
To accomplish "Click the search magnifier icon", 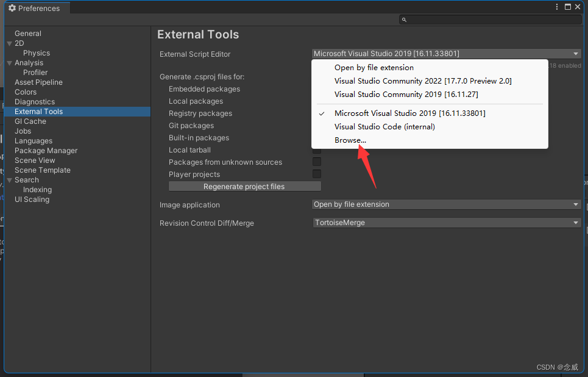I will point(404,20).
